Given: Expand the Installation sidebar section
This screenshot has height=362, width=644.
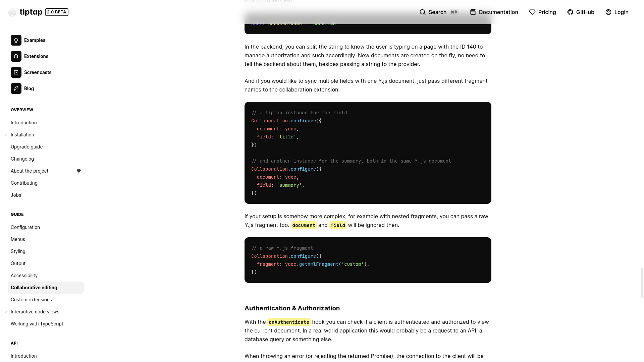Looking at the screenshot, I should tap(6, 134).
